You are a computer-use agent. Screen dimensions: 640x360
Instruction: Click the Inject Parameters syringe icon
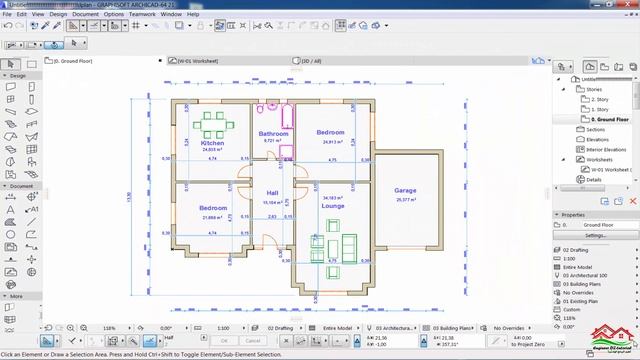(57, 26)
